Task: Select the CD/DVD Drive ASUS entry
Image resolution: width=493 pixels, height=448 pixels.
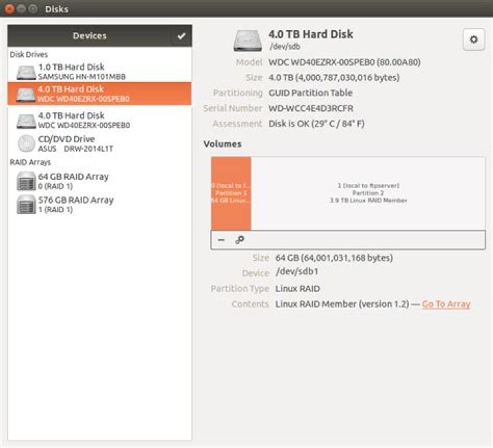Action: [x=100, y=144]
